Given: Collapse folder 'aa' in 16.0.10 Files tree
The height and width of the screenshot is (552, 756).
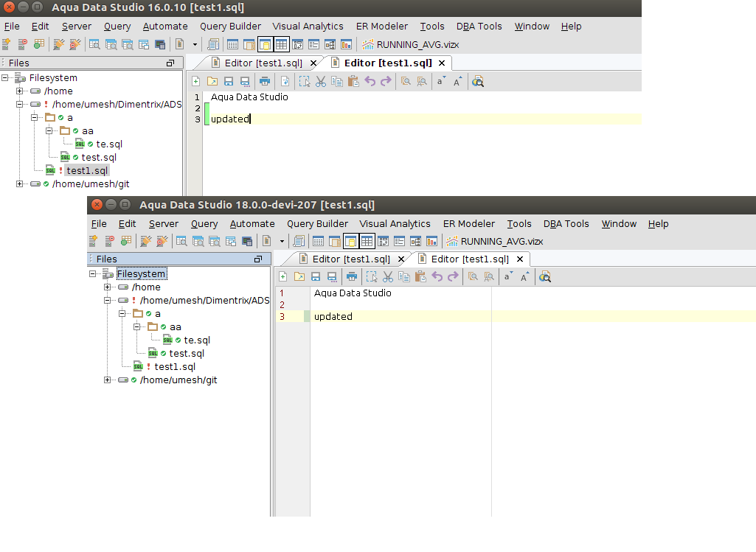Looking at the screenshot, I should [x=49, y=130].
